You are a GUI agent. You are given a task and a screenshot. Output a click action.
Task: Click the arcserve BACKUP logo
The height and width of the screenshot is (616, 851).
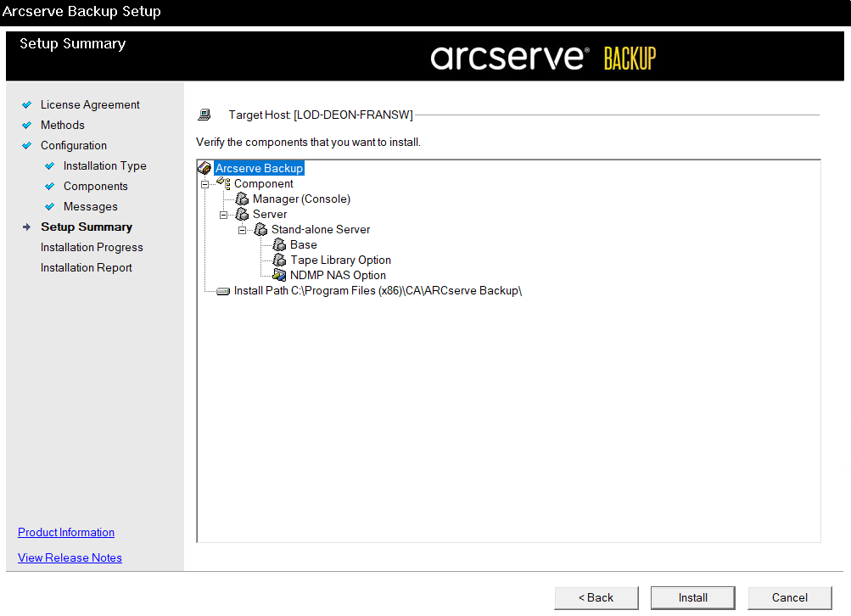click(x=543, y=56)
